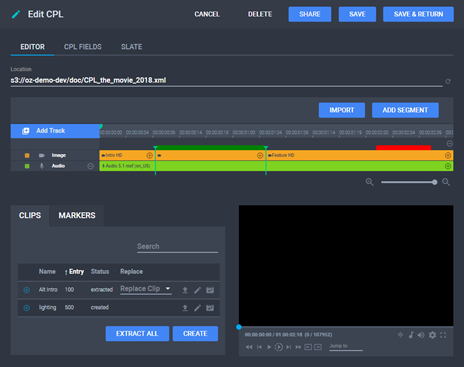Click the minus circle above timeline end
464x367 pixels.
coord(450,144)
